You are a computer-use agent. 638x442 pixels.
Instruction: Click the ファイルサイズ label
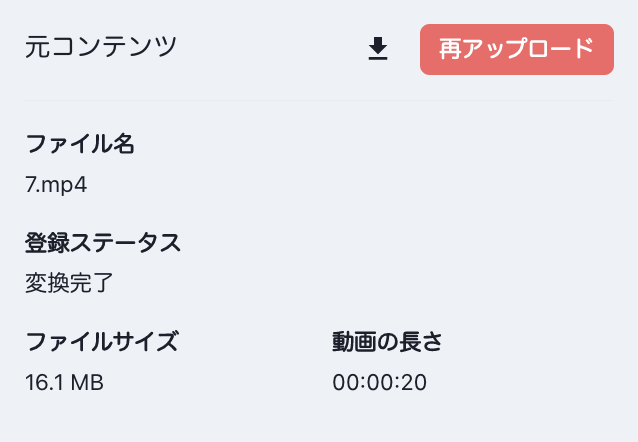102,342
